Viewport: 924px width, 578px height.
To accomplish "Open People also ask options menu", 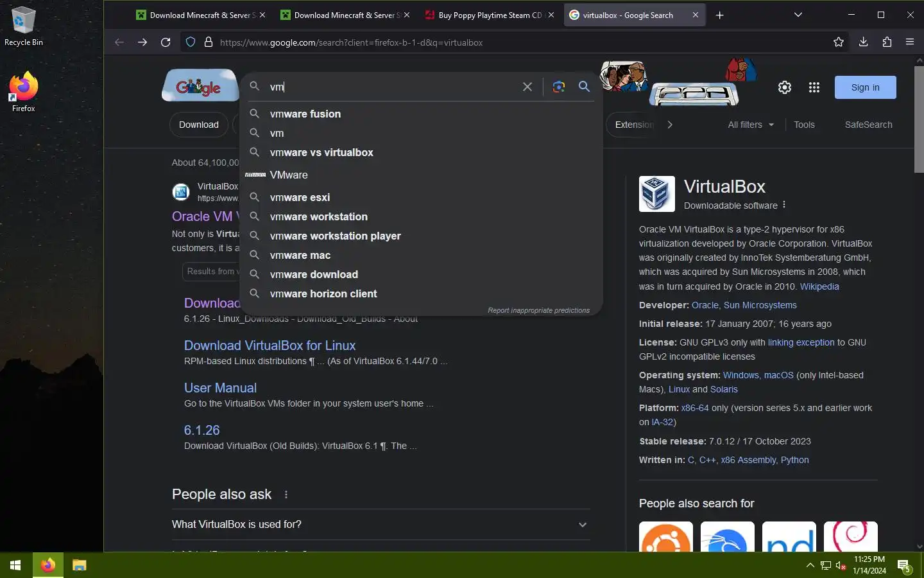I will coord(286,495).
